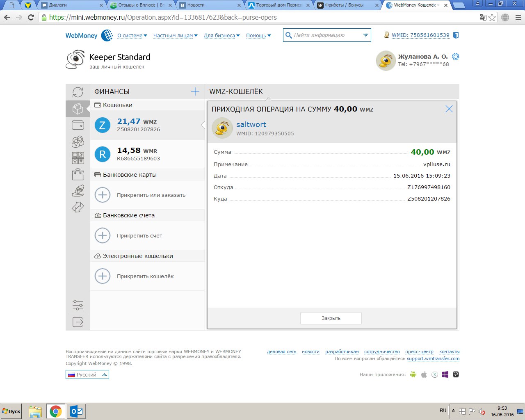Click the refresh icon in left sidebar
This screenshot has height=420, width=525.
[78, 92]
